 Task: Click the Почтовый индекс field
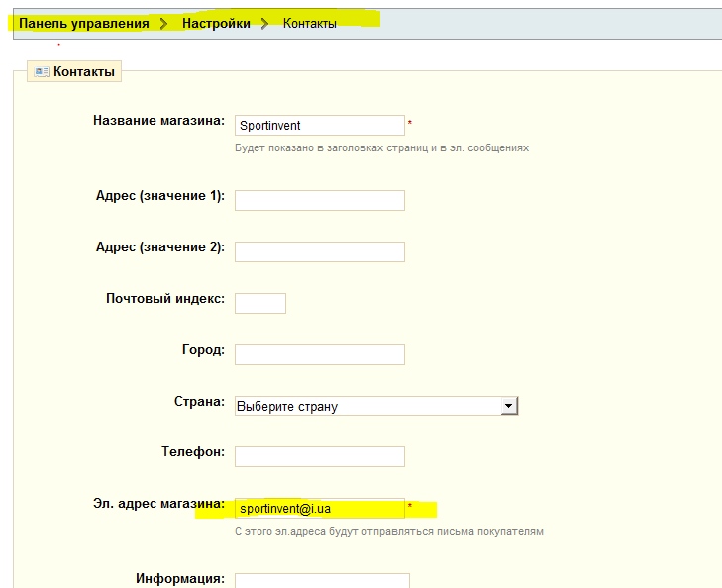tap(260, 303)
